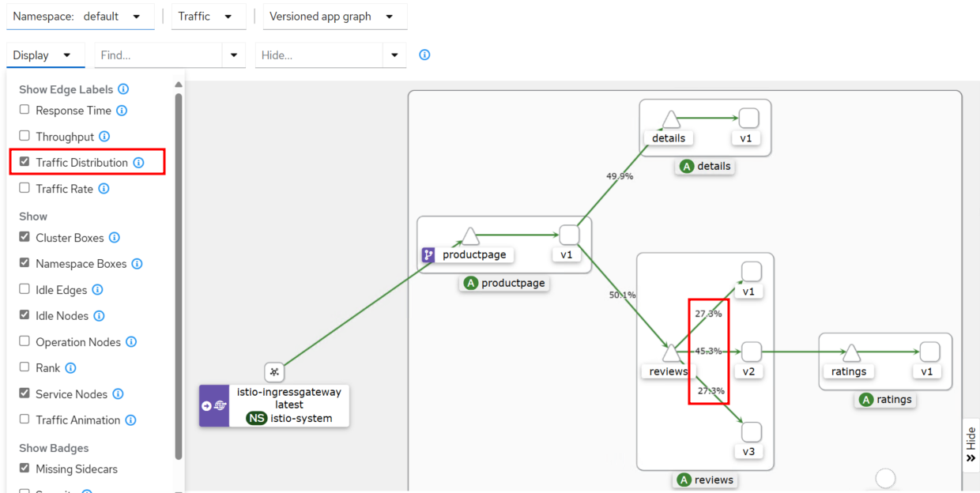Select the details v1 workload node

pyautogui.click(x=748, y=119)
